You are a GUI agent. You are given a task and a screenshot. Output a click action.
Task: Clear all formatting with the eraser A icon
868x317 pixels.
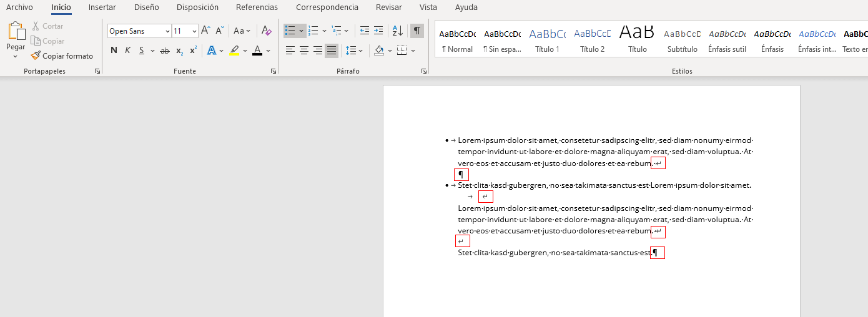click(267, 31)
